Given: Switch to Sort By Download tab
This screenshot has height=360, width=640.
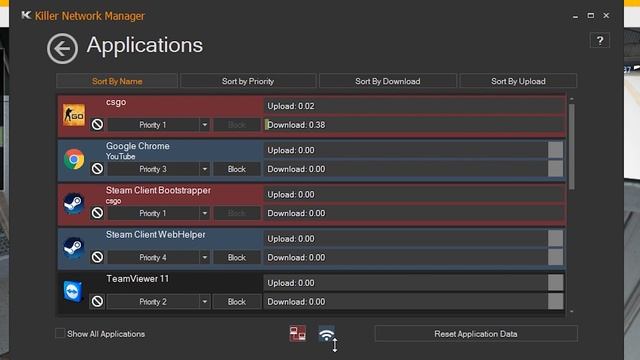Looking at the screenshot, I should 387,81.
